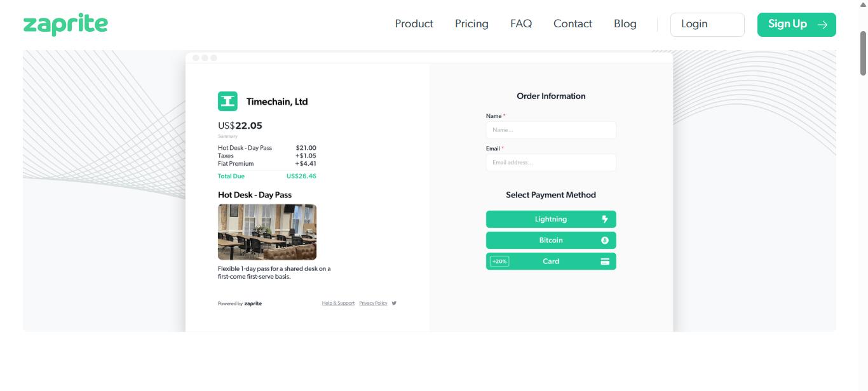Viewport: 868px width, 391px height.
Task: Focus the Name input field
Action: (551, 130)
